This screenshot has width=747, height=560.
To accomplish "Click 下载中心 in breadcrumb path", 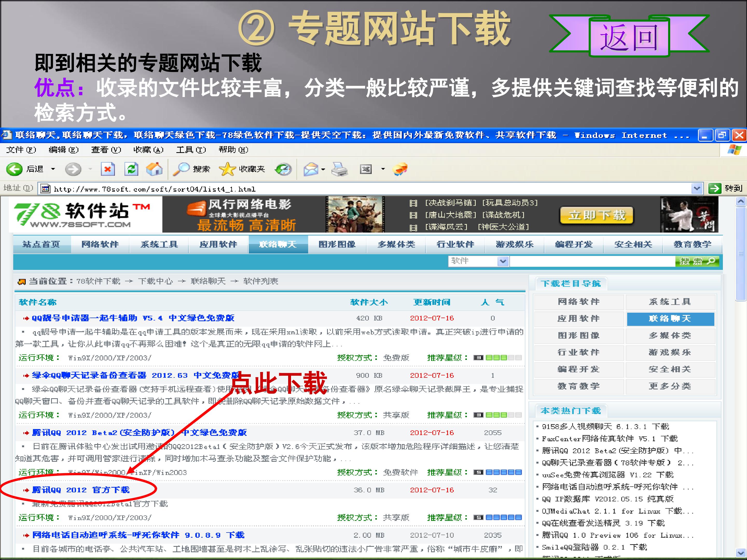I will coord(155,281).
